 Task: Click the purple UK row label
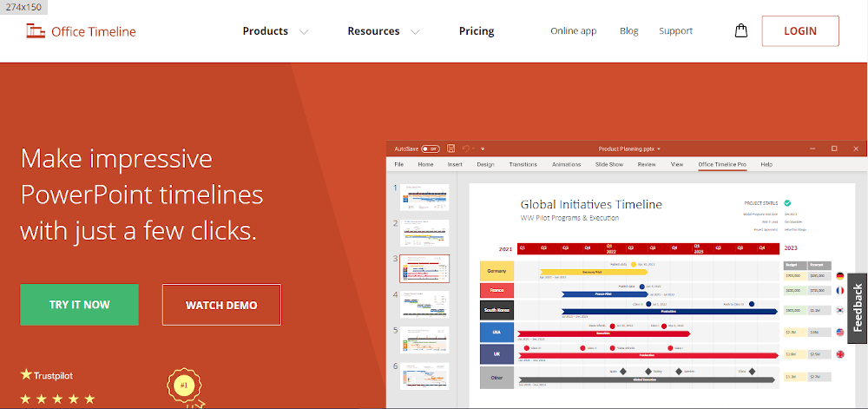tap(496, 354)
